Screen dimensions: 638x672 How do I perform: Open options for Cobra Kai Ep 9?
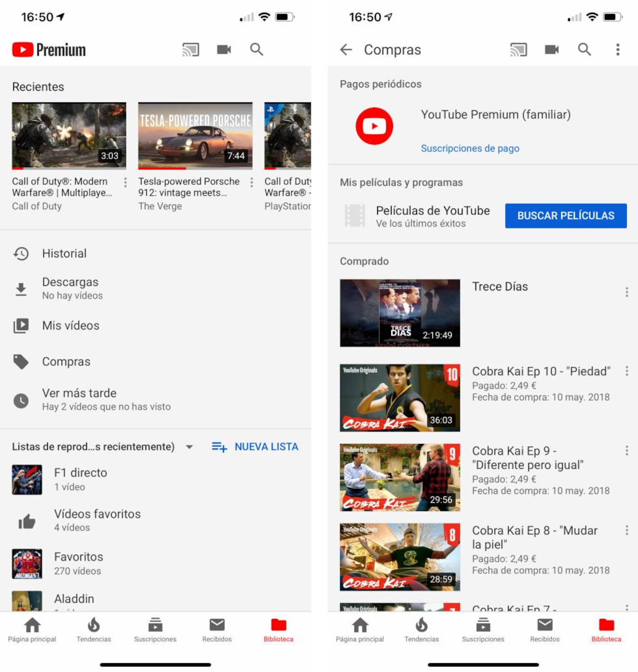[x=626, y=451]
